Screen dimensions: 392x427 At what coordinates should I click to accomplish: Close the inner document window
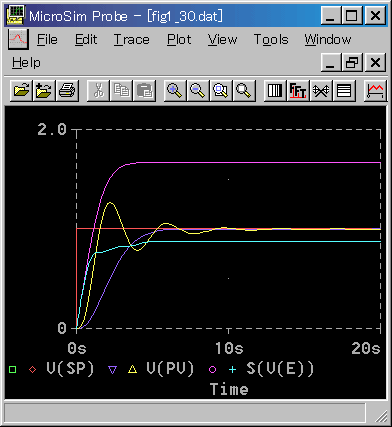tap(376, 62)
